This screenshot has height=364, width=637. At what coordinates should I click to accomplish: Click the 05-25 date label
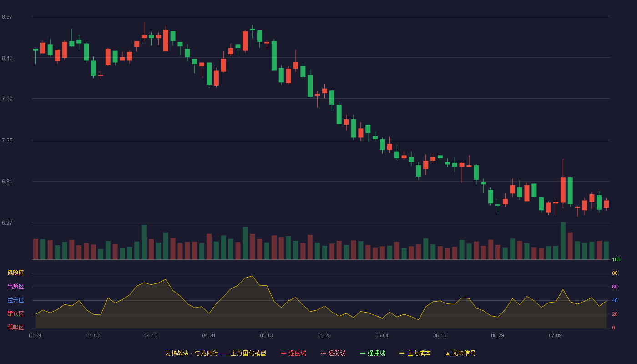click(x=324, y=335)
